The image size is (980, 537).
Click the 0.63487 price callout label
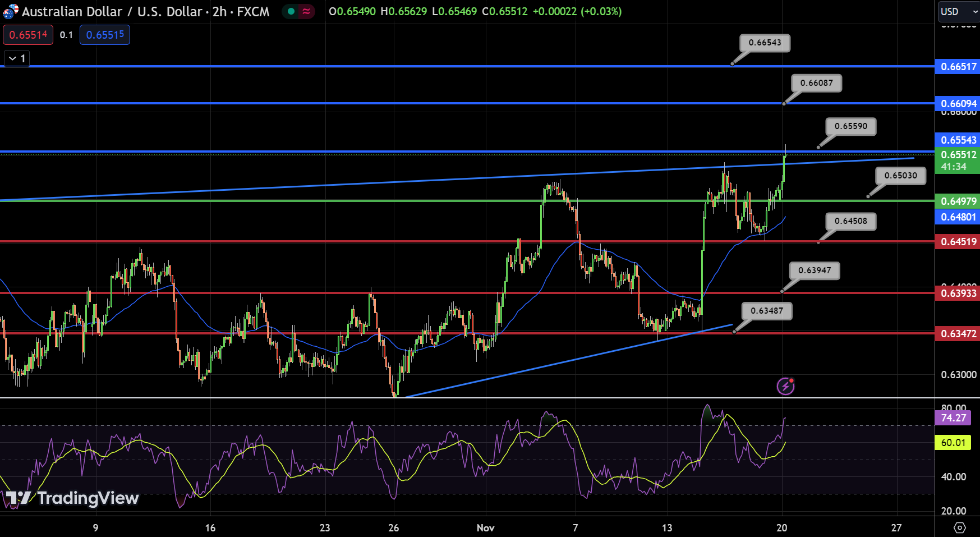767,311
